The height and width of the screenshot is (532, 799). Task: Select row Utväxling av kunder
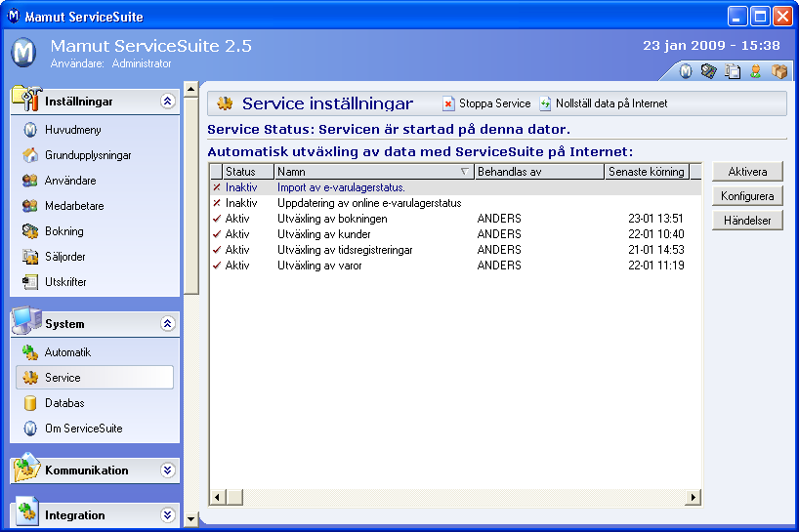pyautogui.click(x=455, y=234)
